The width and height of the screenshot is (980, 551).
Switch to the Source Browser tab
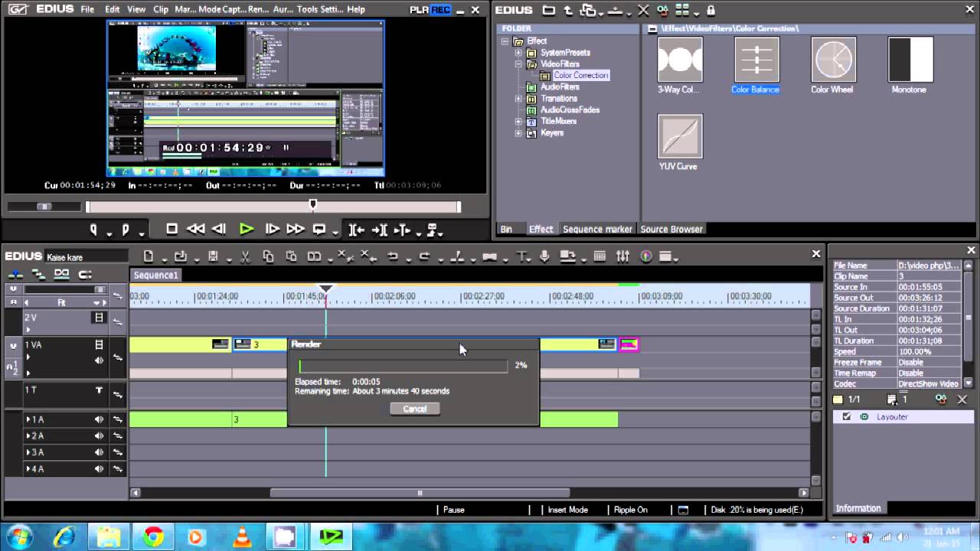pos(671,229)
